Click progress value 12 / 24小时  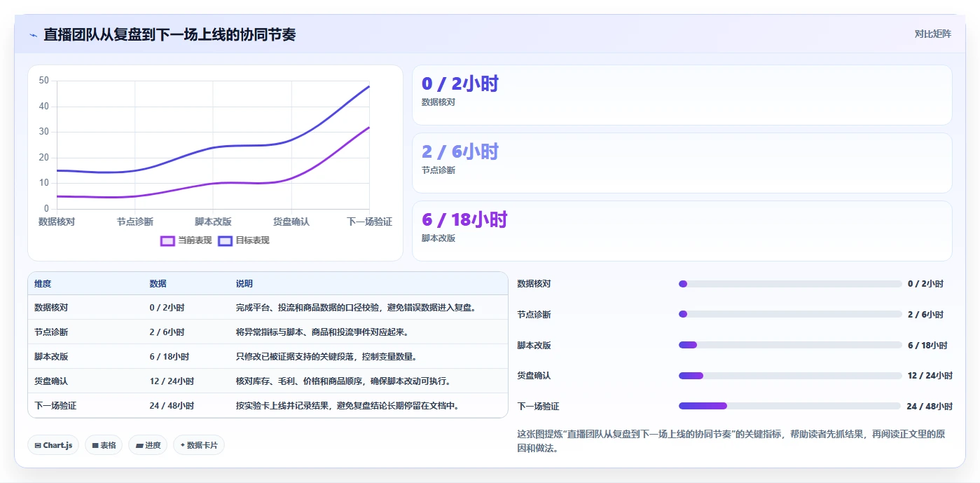click(x=930, y=376)
